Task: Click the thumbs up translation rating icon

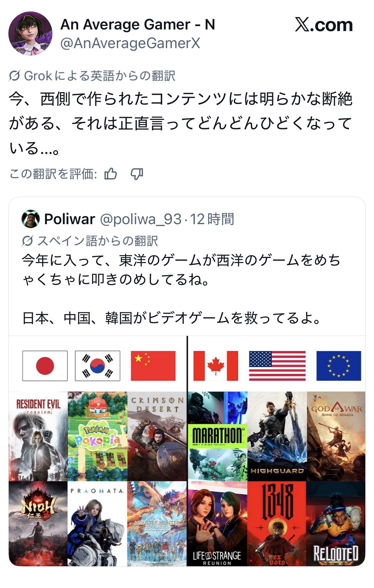Action: click(111, 174)
